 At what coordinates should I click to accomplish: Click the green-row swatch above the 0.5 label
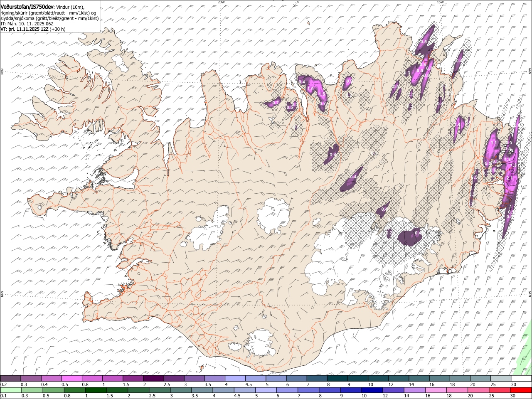[54, 390]
